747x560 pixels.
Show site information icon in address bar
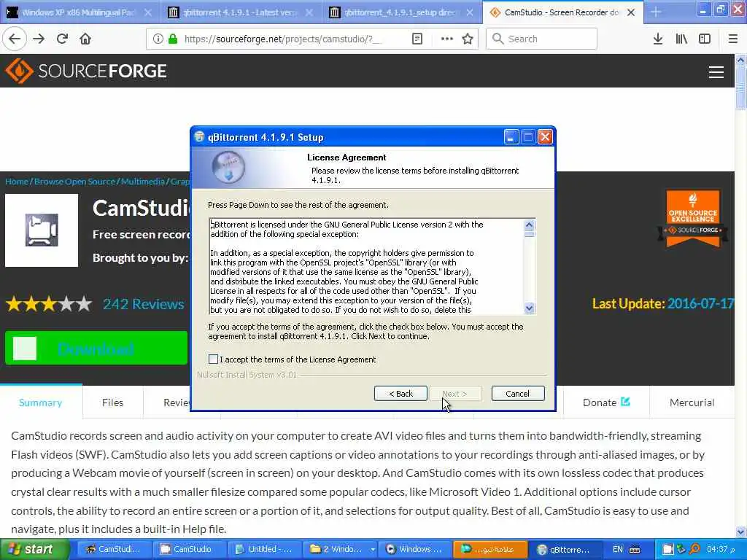tap(158, 39)
